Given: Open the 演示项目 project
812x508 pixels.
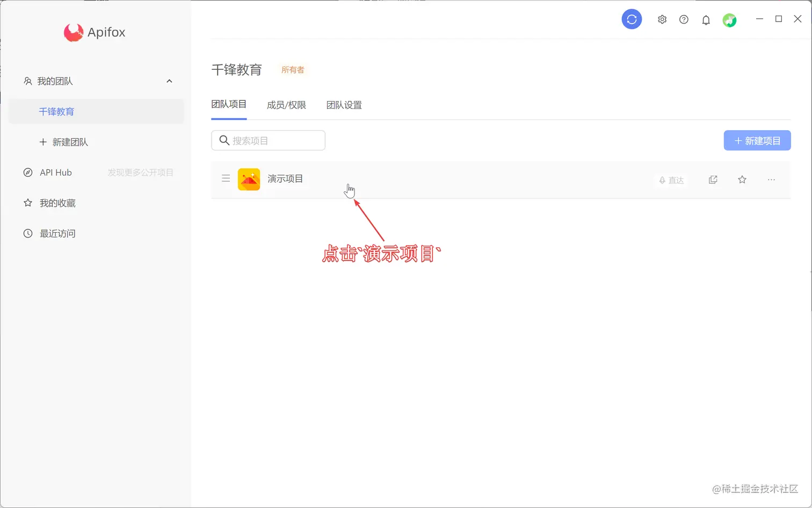Looking at the screenshot, I should 501,180.
